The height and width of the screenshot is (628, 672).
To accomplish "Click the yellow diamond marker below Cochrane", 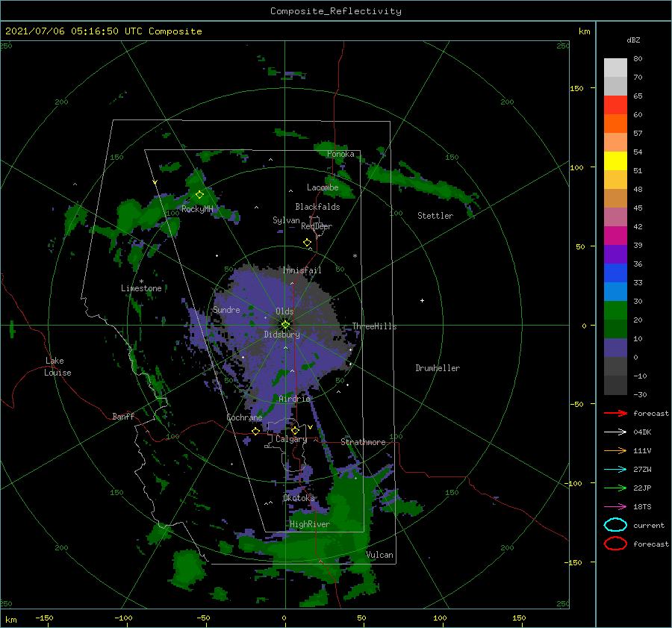I will tap(256, 432).
